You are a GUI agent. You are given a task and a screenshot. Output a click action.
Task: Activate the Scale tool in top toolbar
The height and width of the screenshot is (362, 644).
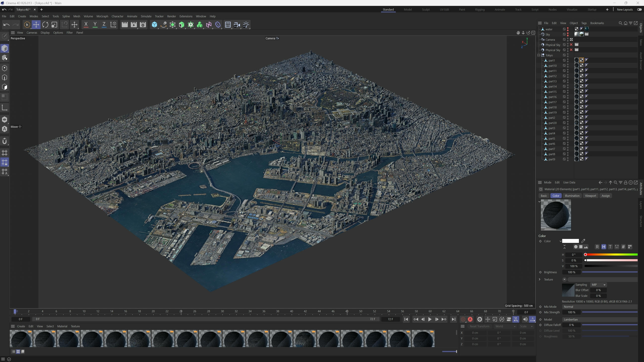tap(54, 25)
